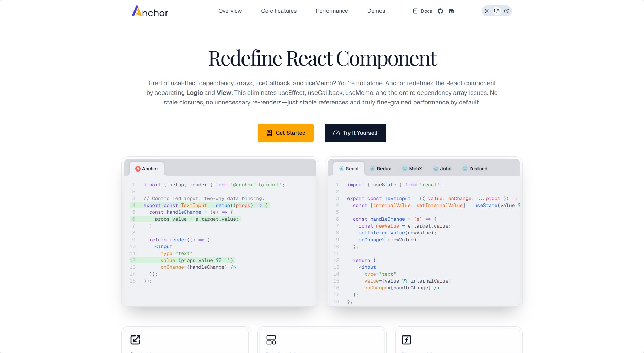Switch to system theme in the theme switcher
644x353 pixels.
(496, 11)
